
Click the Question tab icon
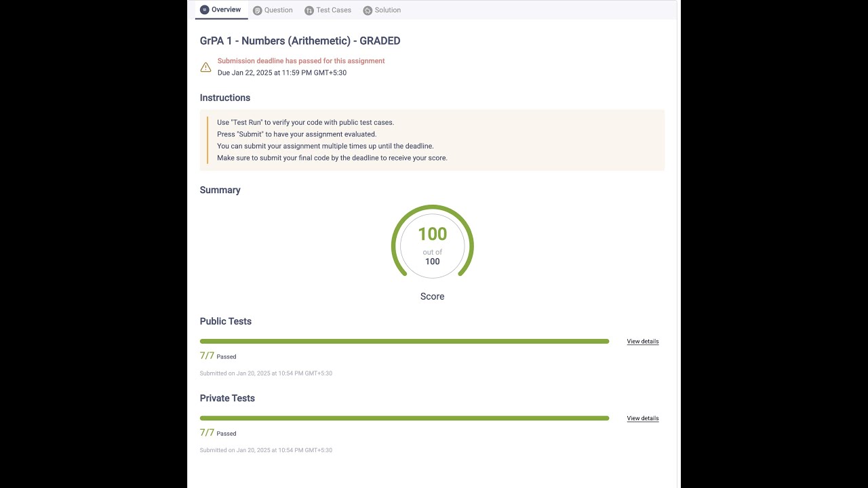[257, 10]
